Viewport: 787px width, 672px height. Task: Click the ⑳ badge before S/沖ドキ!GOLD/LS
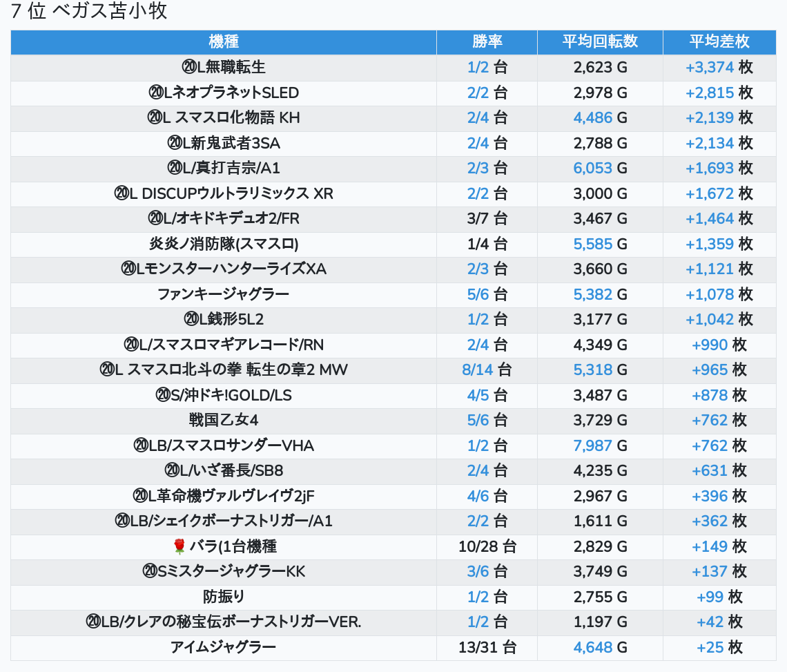click(163, 395)
